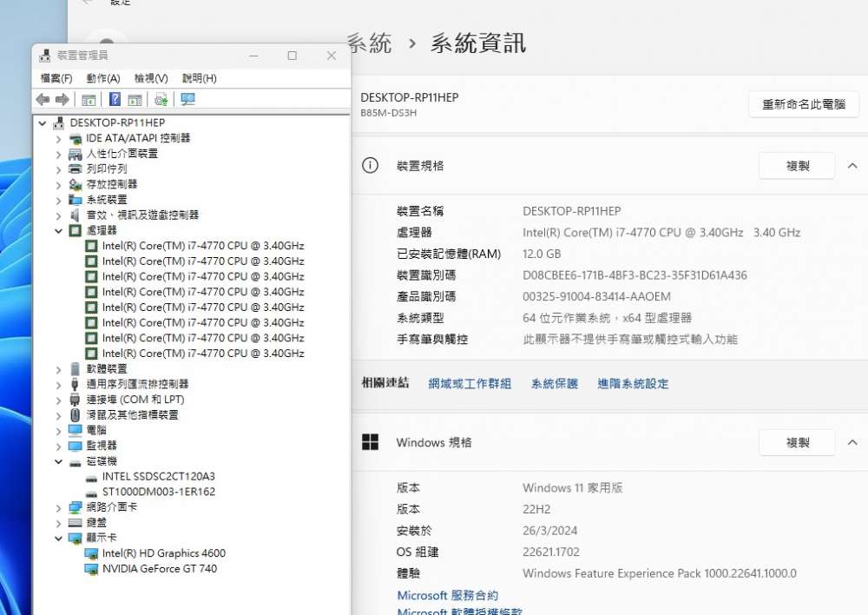The image size is (868, 615).
Task: Open Microsoft 服務合約 link
Action: [x=447, y=596]
